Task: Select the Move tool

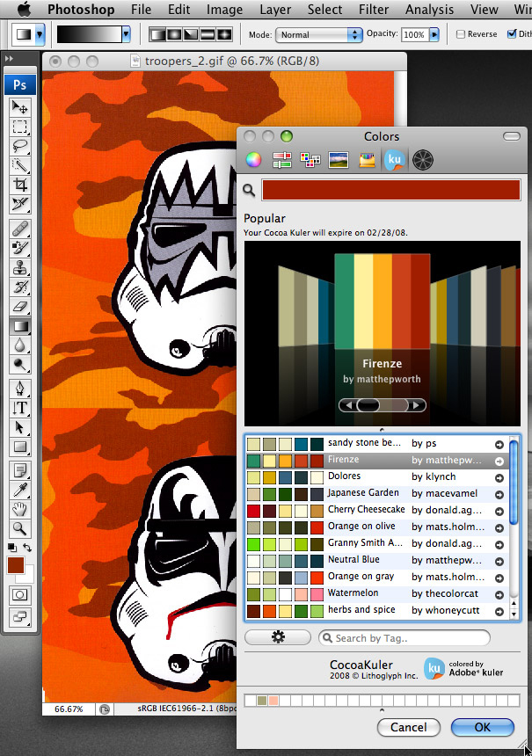Action: click(19, 107)
